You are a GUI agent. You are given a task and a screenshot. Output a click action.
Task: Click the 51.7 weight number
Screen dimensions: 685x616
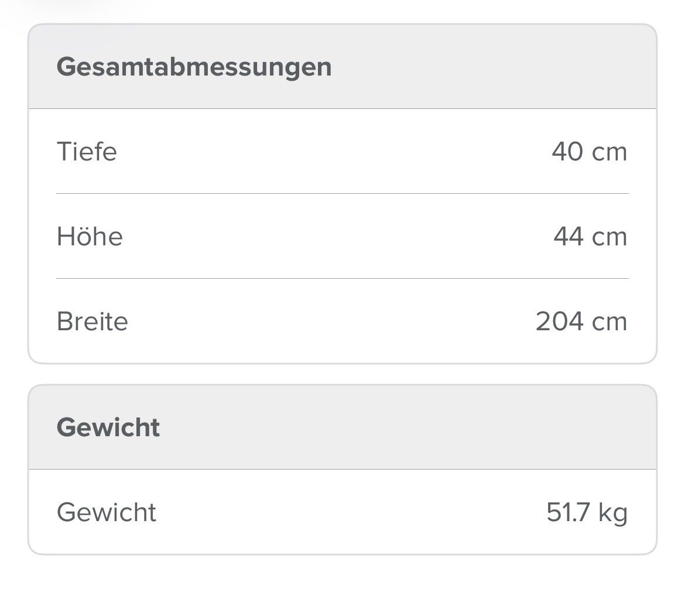coord(568,512)
